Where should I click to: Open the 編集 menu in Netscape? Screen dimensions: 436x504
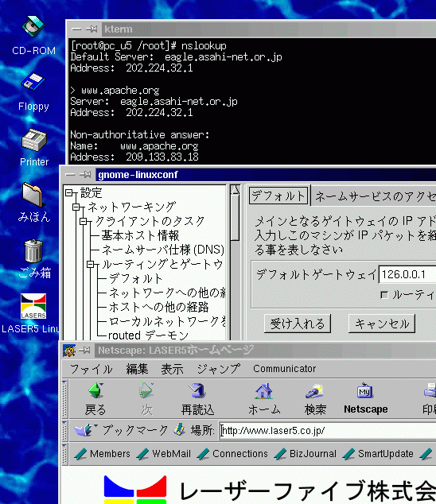[137, 369]
